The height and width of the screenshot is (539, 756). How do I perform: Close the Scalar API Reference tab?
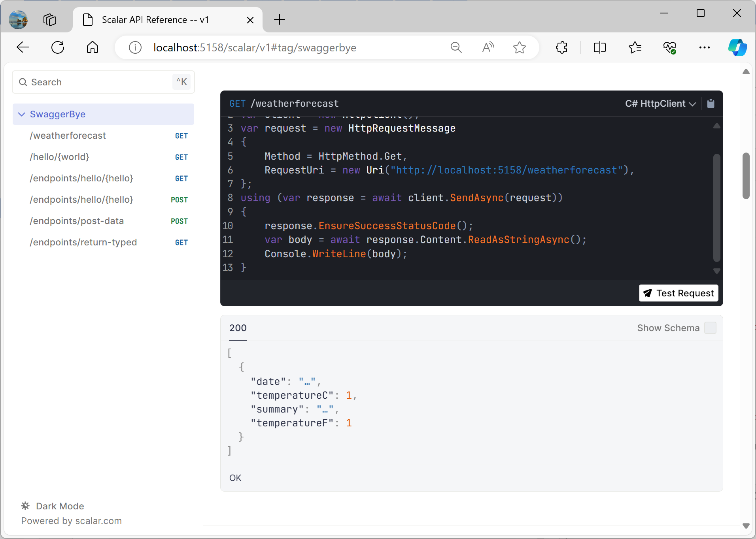(250, 20)
